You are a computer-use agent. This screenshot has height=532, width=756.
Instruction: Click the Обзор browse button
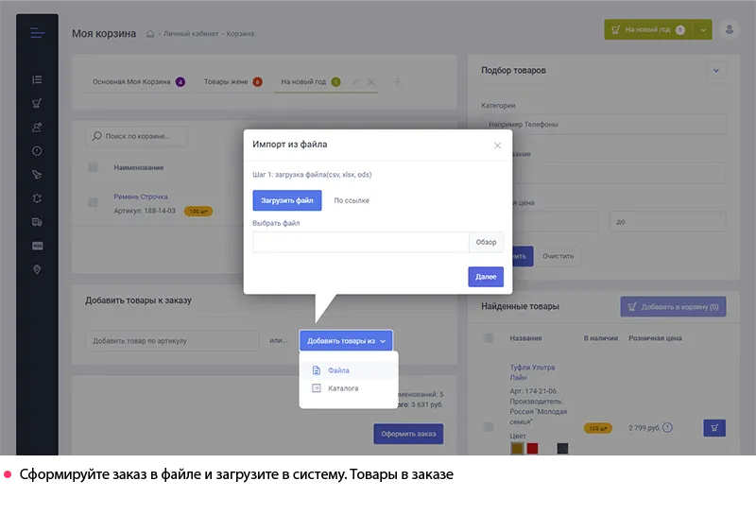tap(486, 243)
